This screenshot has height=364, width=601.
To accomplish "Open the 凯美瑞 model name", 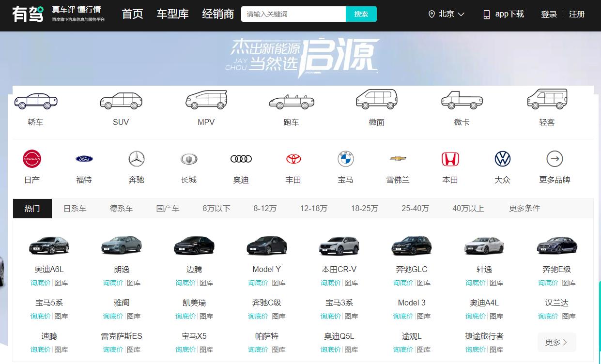I will click(194, 303).
